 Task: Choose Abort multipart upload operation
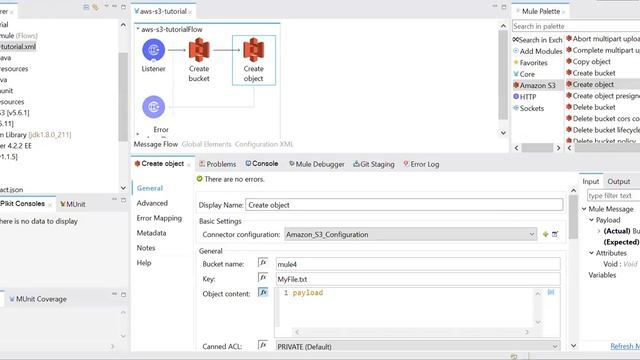(603, 39)
